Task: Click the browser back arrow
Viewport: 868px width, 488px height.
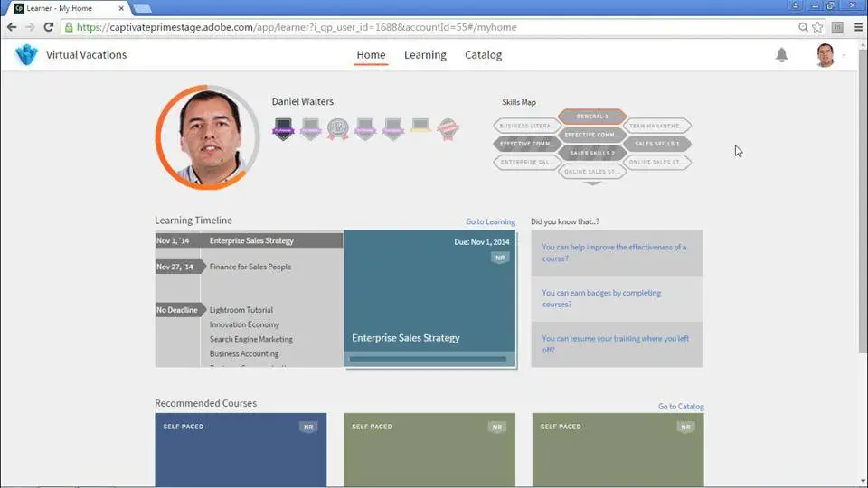Action: (x=12, y=27)
